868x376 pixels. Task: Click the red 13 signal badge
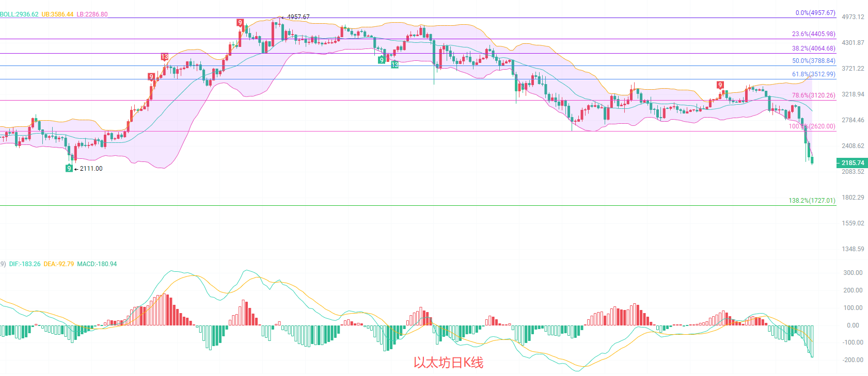(164, 57)
